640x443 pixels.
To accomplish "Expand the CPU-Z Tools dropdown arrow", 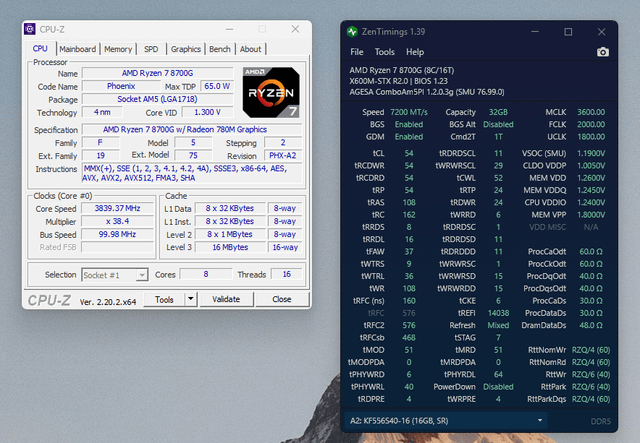I will click(191, 299).
